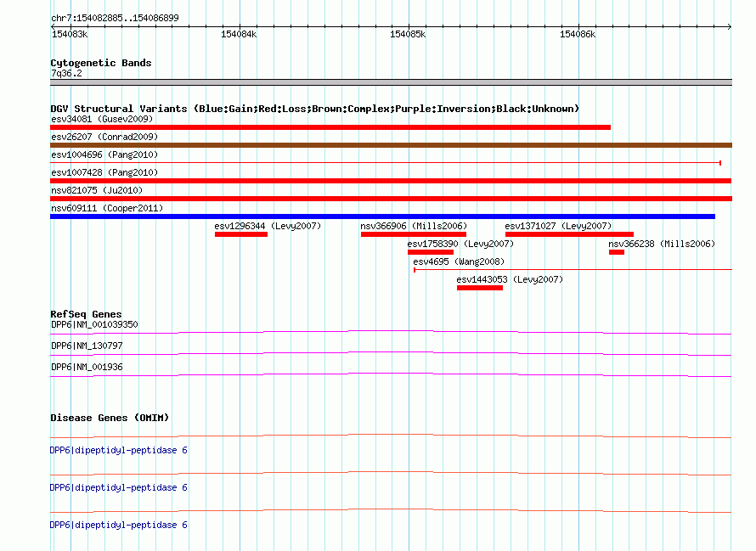Click the gray 7q36.2 cytogenetic band bar
The width and height of the screenshot is (756, 551).
pos(391,82)
